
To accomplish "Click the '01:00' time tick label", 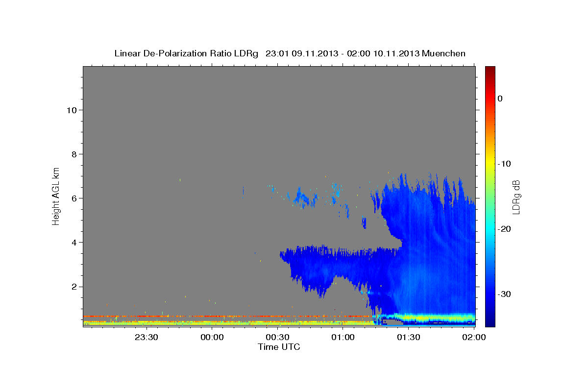I will coord(343,337).
